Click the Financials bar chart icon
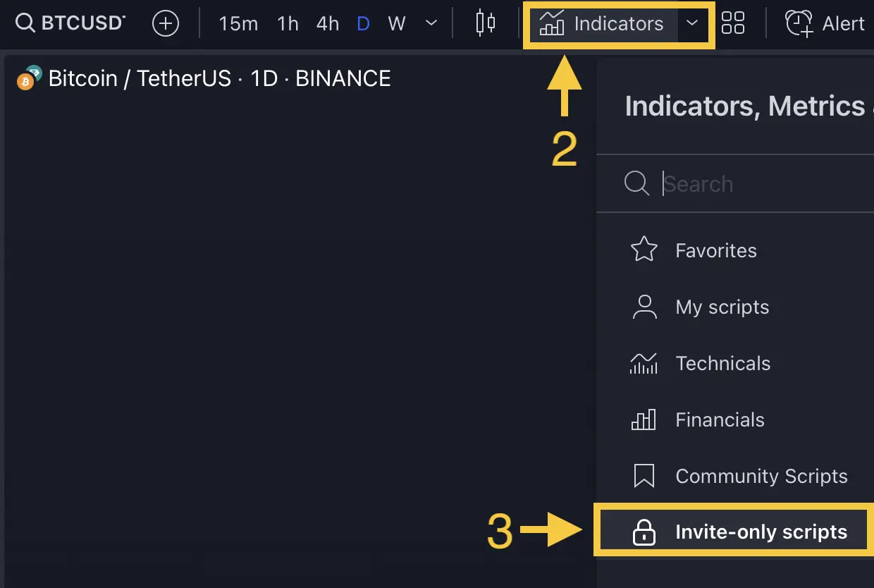Viewport: 874px width, 588px height. click(x=644, y=419)
